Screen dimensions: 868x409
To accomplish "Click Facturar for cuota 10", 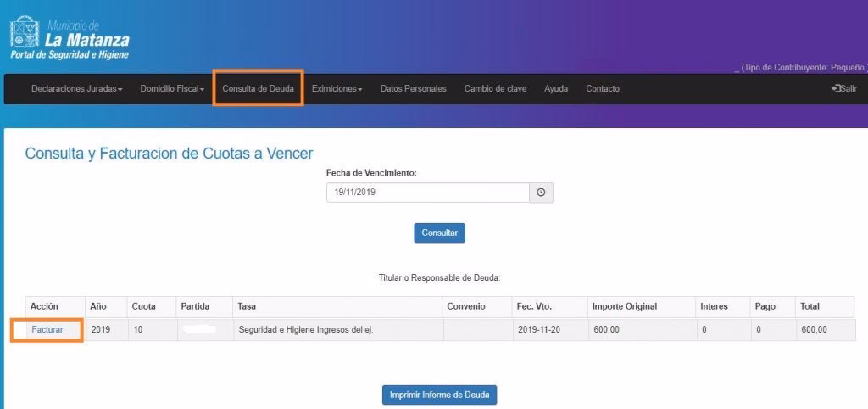I will click(47, 329).
